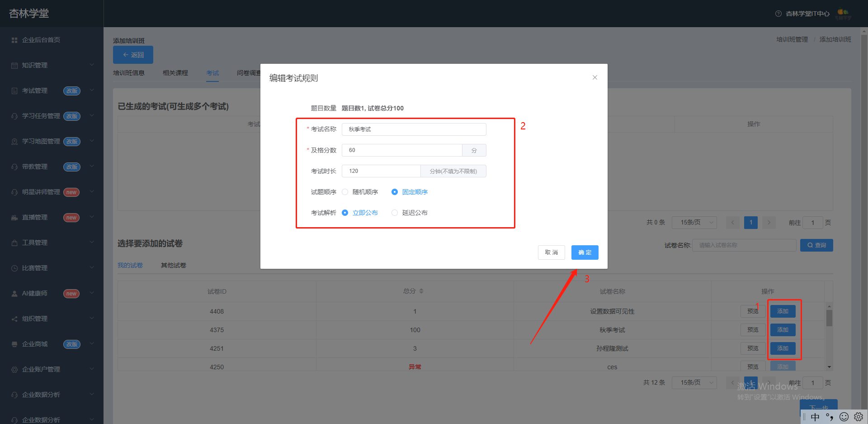Click the 考试管理 sidebar icon
This screenshot has height=424, width=868.
tap(14, 91)
